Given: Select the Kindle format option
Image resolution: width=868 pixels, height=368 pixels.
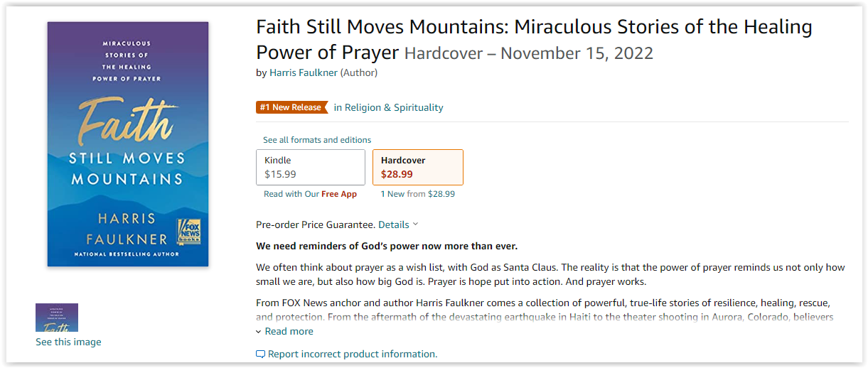Looking at the screenshot, I should point(311,167).
